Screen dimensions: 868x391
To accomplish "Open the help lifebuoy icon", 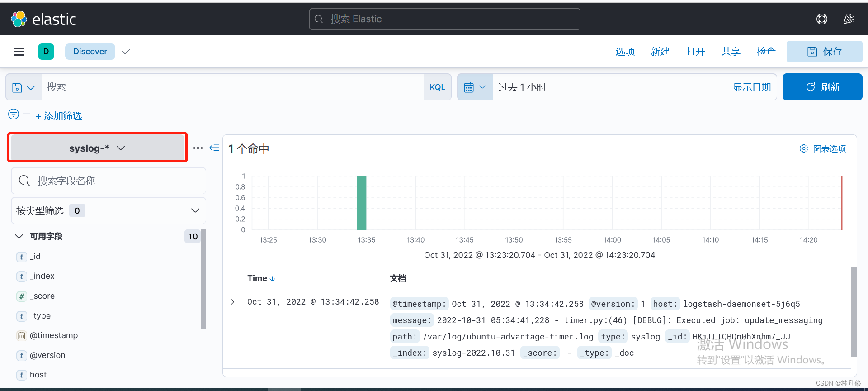I will click(x=822, y=19).
